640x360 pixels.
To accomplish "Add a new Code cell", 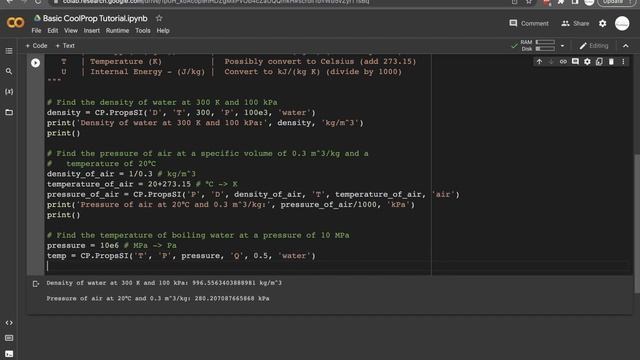I will [x=36, y=46].
